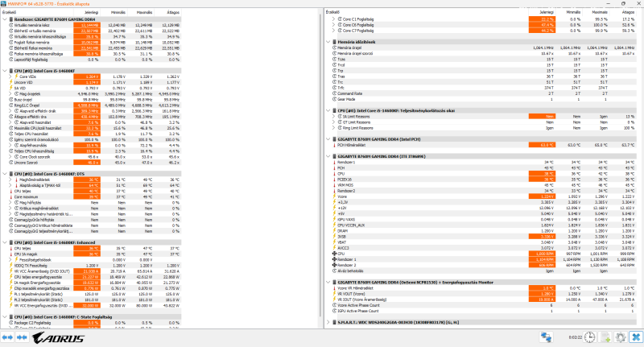644x347 pixels.
Task: Expand the Maghőmérsékletek row
Action: point(10,180)
